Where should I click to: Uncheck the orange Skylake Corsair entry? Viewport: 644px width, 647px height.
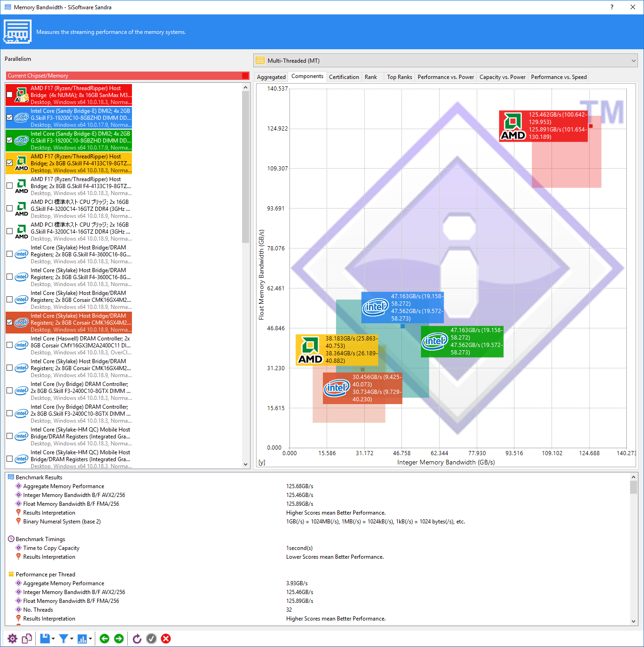[10, 322]
